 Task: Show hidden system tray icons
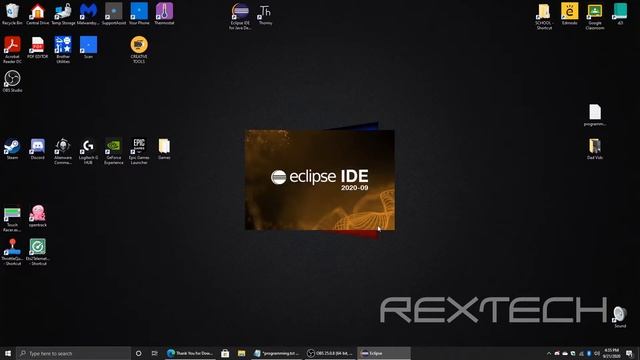coord(549,353)
